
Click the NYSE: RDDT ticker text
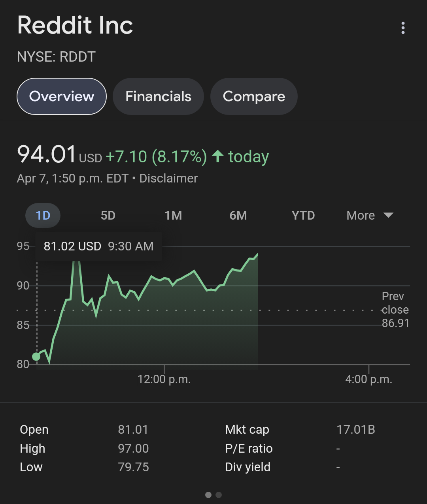tap(57, 57)
